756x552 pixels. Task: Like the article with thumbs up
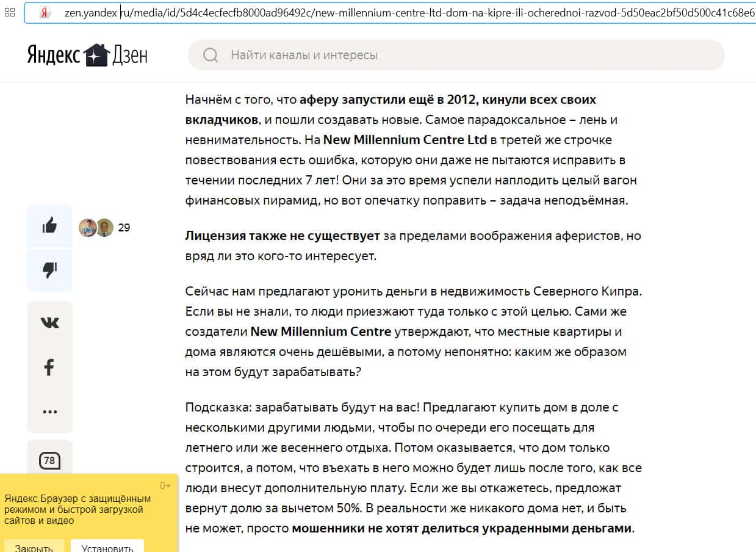(49, 226)
